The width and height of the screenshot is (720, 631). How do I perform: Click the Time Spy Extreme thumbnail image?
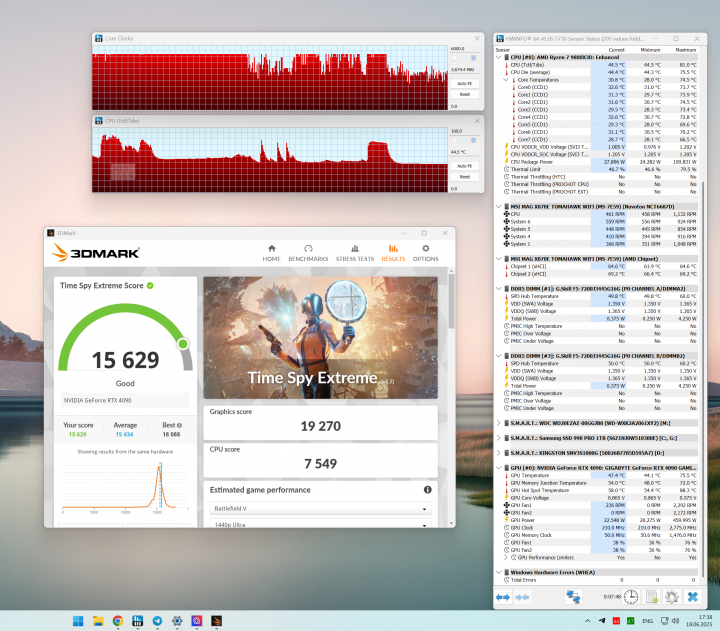(321, 338)
